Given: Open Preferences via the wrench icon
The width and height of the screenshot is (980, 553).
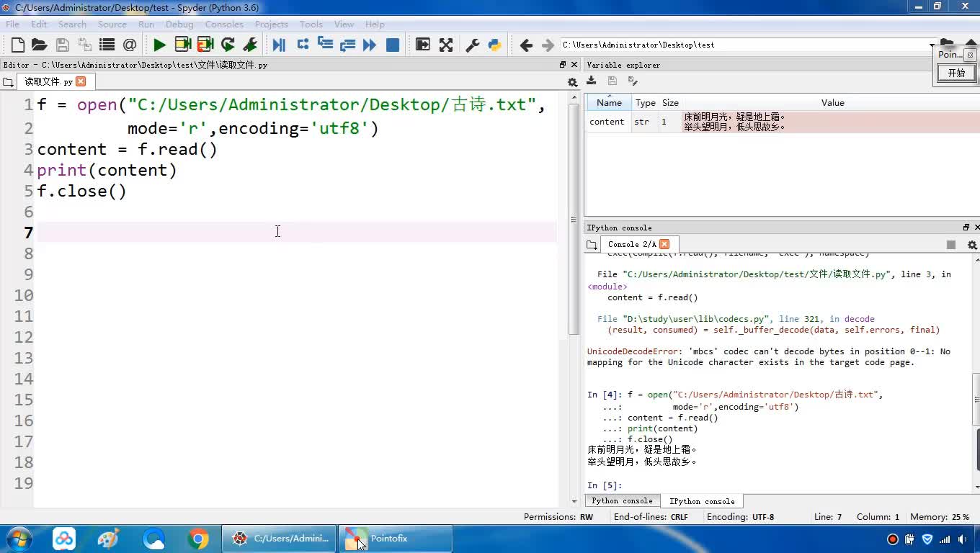Looking at the screenshot, I should point(473,45).
